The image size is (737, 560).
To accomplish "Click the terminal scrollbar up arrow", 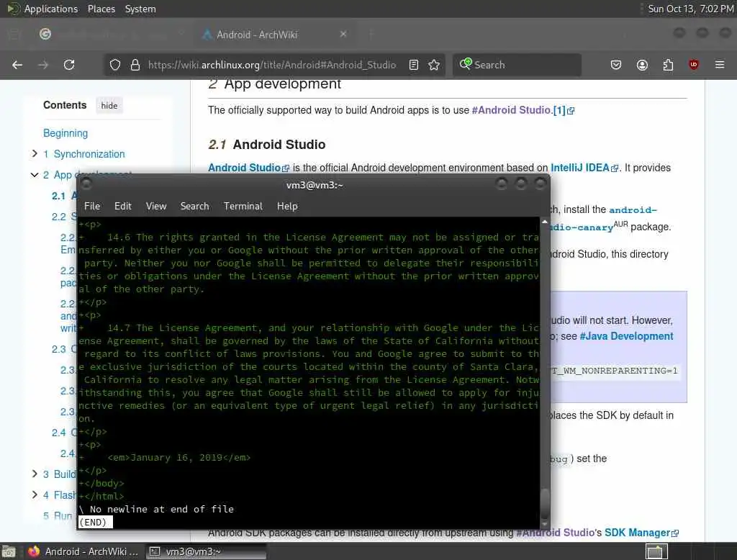I will pos(545,221).
